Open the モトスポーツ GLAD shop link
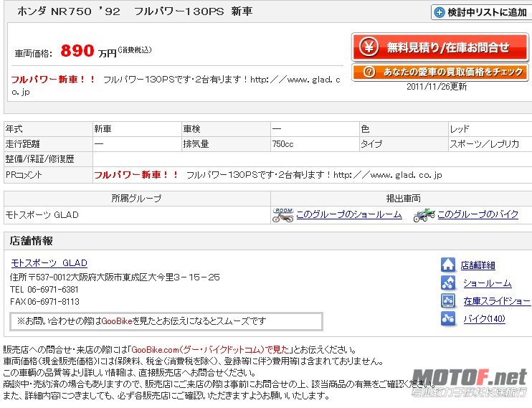Viewport: 532px width, 408px height. click(x=49, y=263)
